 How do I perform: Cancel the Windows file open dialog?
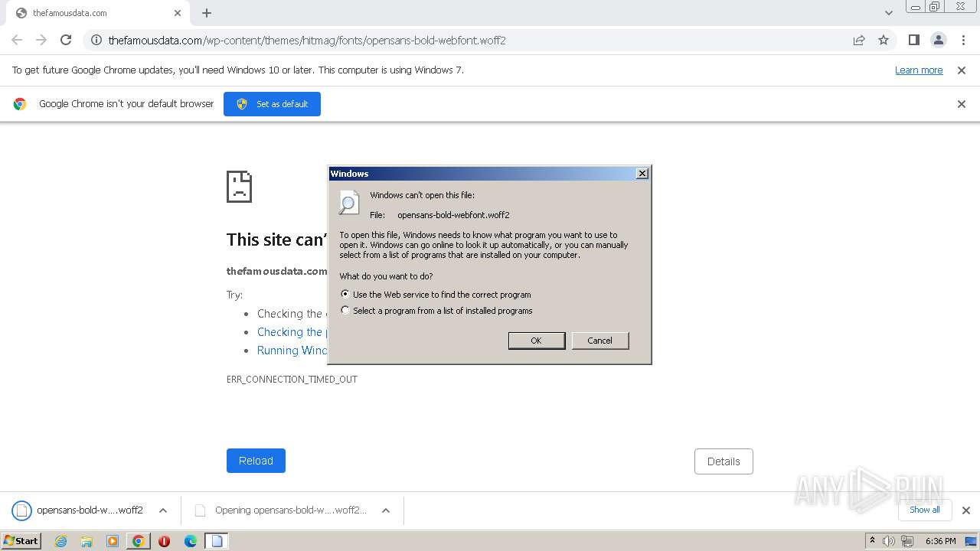coord(600,341)
